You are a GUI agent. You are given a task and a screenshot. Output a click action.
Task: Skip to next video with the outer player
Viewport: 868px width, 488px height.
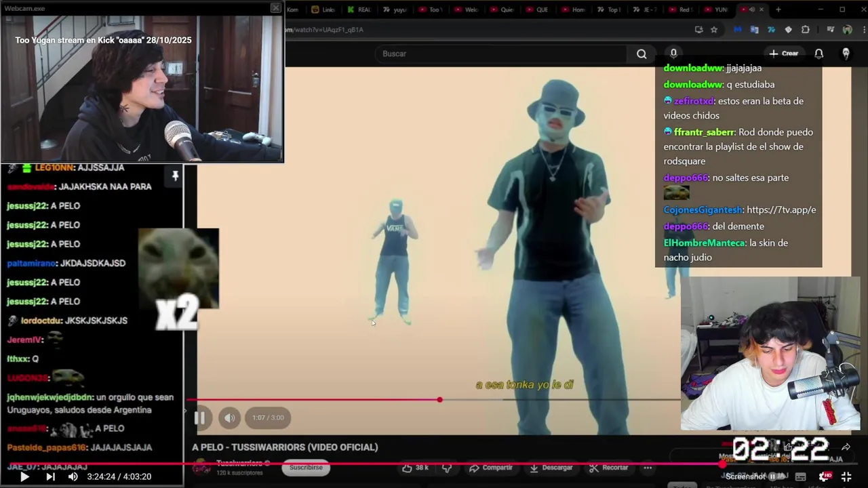click(50, 476)
